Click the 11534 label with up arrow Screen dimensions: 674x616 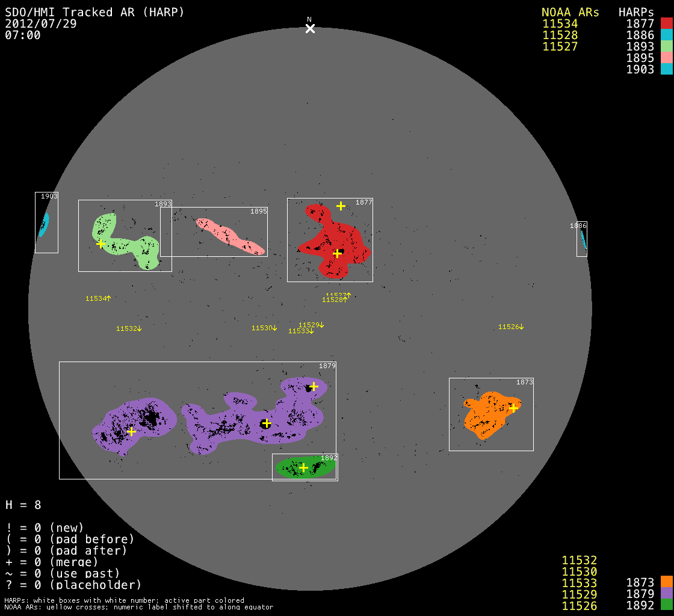[x=98, y=298]
